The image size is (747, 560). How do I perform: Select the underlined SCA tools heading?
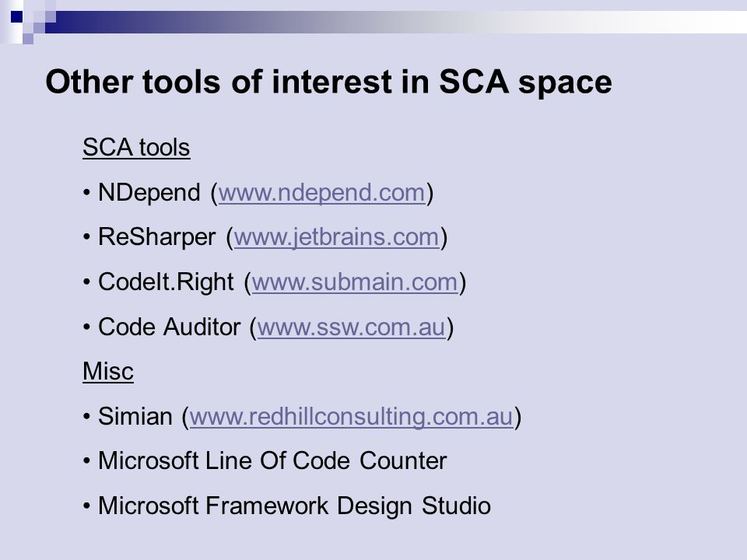[x=136, y=147]
